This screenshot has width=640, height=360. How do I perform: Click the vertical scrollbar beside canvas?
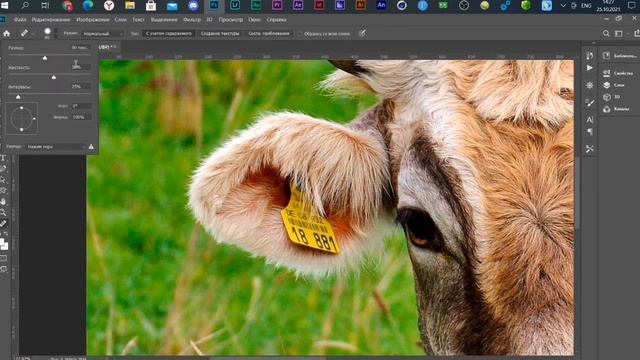coord(578,192)
